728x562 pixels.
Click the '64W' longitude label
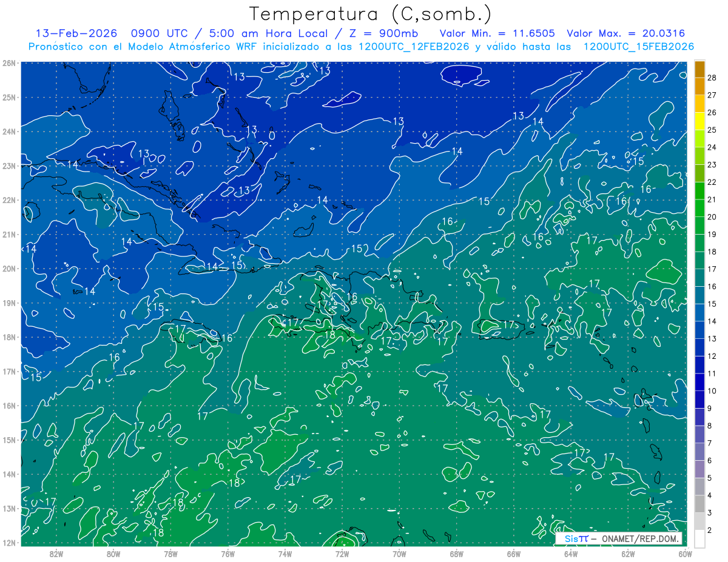[571, 554]
